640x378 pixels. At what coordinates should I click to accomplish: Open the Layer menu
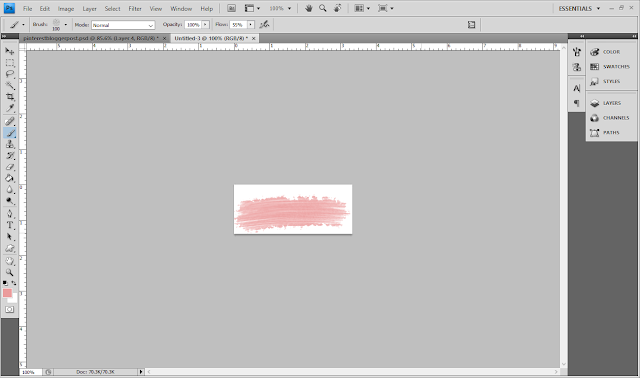pos(89,9)
